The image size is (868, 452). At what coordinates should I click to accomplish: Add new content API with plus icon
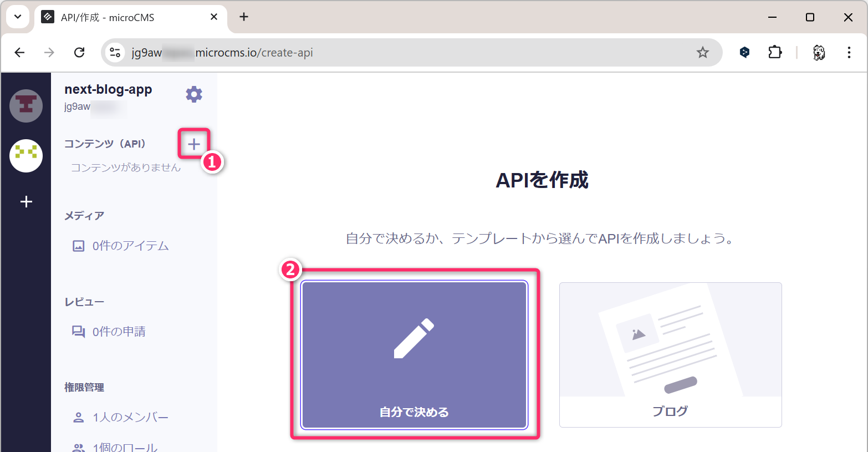[x=193, y=144]
